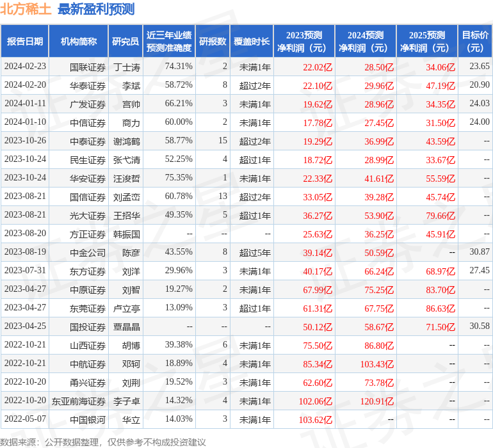Click the 北方稀土 stock name title
This screenshot has height=448, width=493.
click(26, 9)
